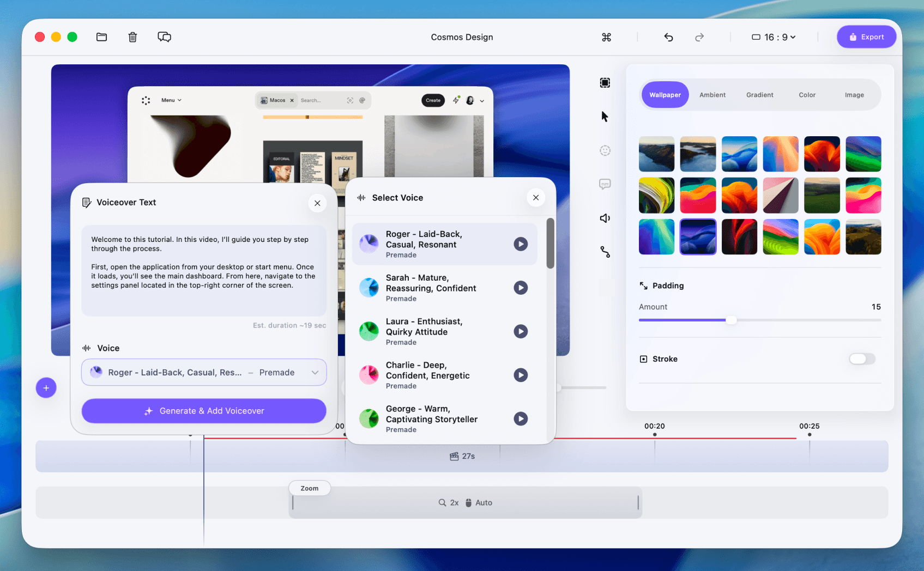Image resolution: width=924 pixels, height=571 pixels.
Task: Click the motion path icon in the sidebar
Action: click(605, 252)
